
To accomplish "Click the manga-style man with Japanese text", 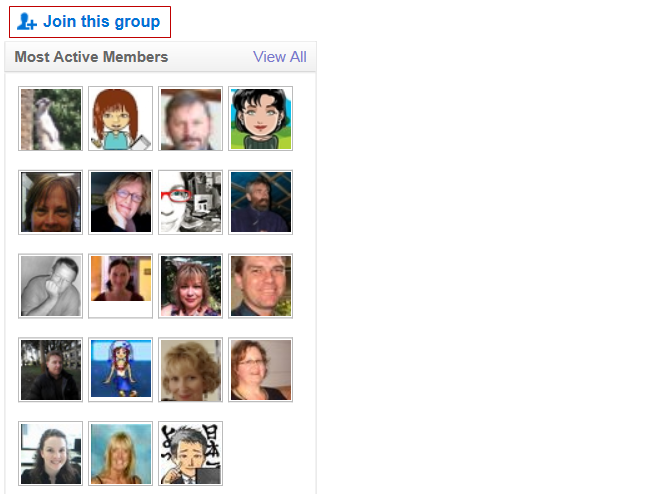I will 191,453.
